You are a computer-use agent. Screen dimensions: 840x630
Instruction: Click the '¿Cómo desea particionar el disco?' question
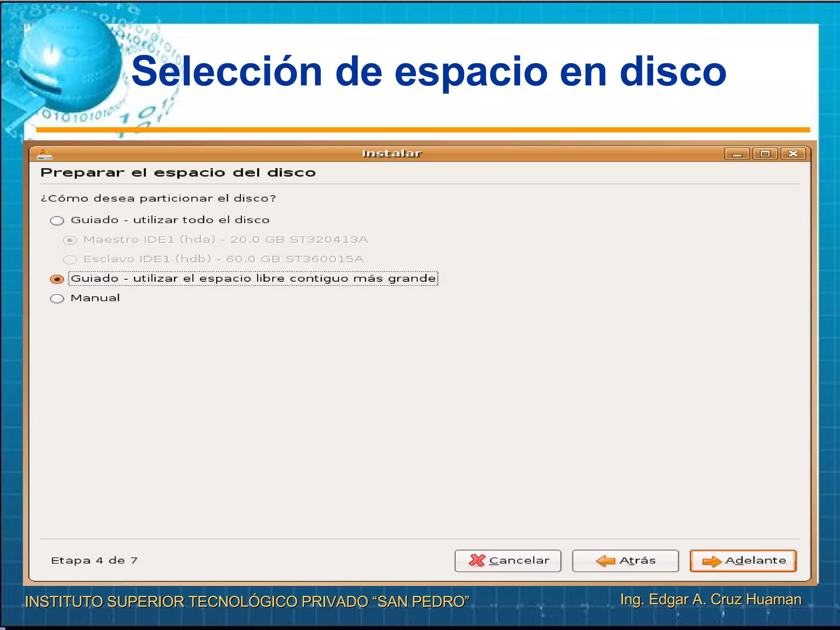[x=158, y=198]
